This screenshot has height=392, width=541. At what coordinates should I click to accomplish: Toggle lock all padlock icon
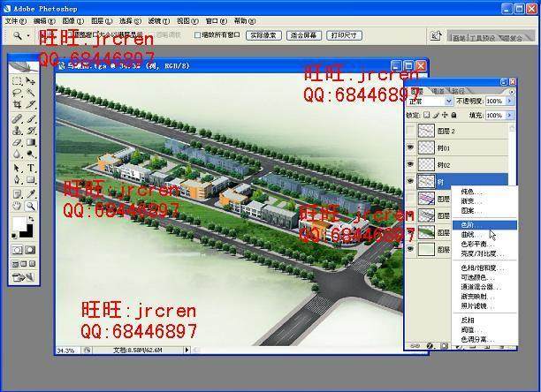[454, 115]
